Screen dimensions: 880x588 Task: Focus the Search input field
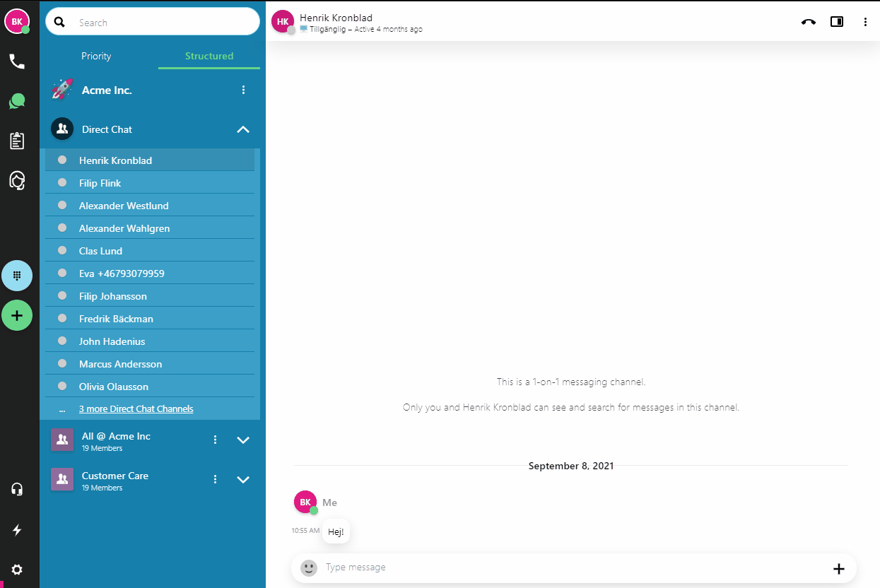click(153, 22)
